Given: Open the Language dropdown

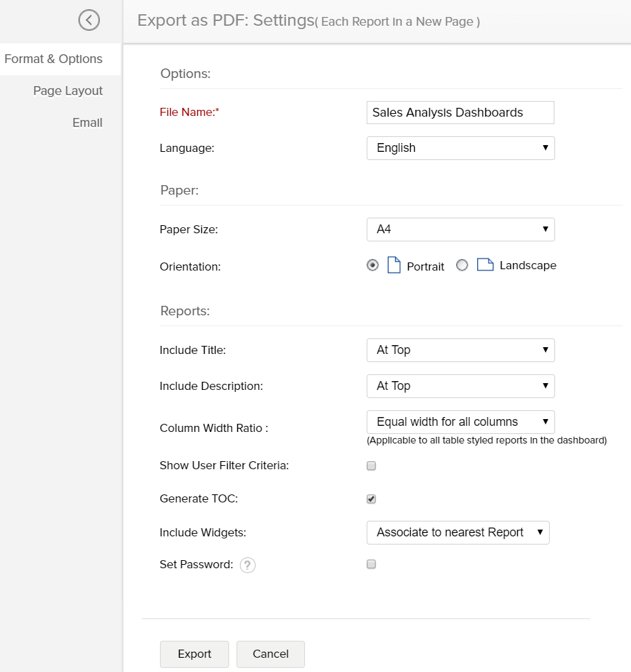Looking at the screenshot, I should 460,148.
